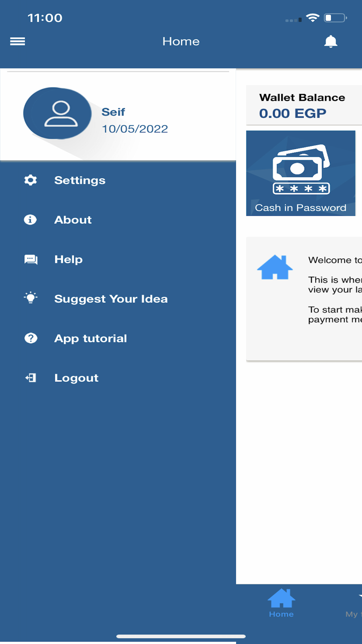The width and height of the screenshot is (362, 644).
Task: Tap the iOS home indicator bar
Action: click(181, 636)
